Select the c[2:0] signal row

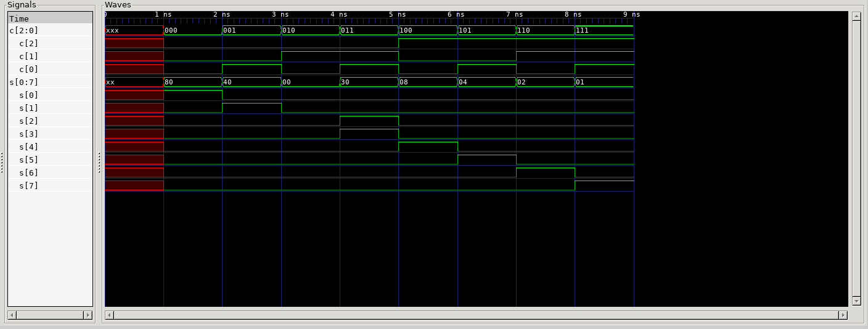(50, 30)
